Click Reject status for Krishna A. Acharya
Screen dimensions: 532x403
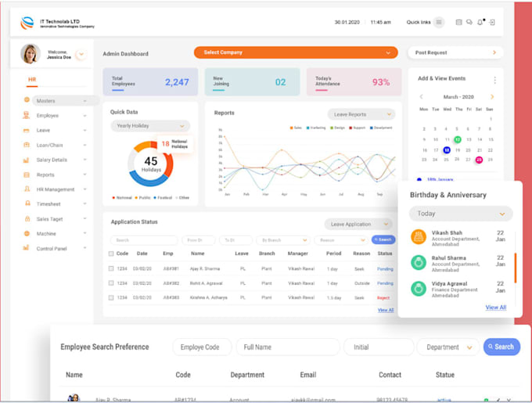(x=383, y=298)
